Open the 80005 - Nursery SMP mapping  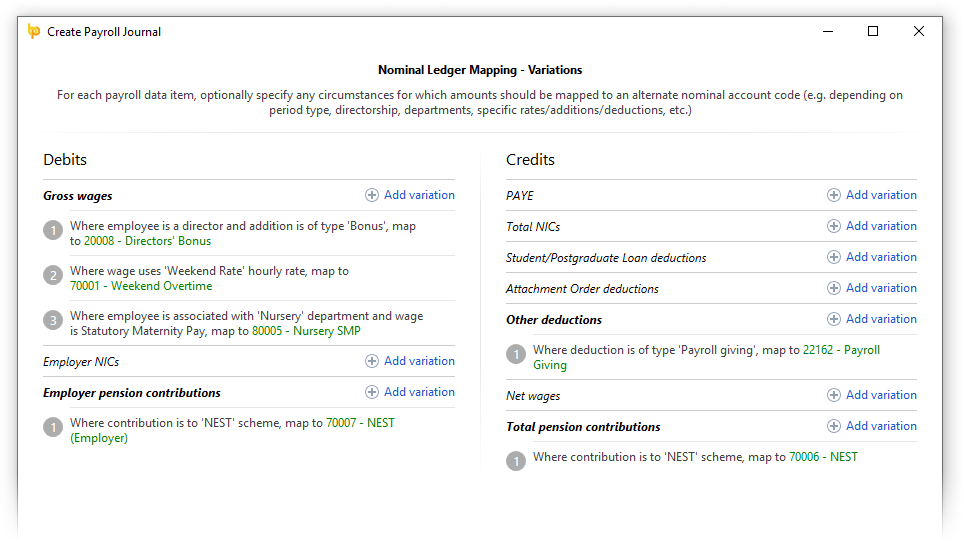[306, 331]
